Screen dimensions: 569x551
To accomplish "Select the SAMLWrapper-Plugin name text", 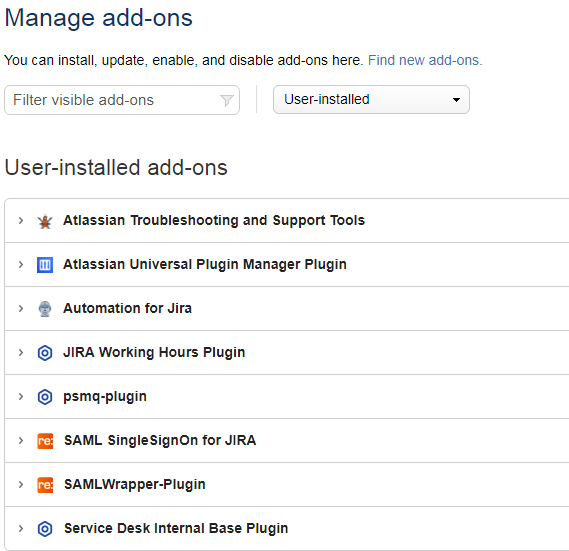I will coord(135,485).
